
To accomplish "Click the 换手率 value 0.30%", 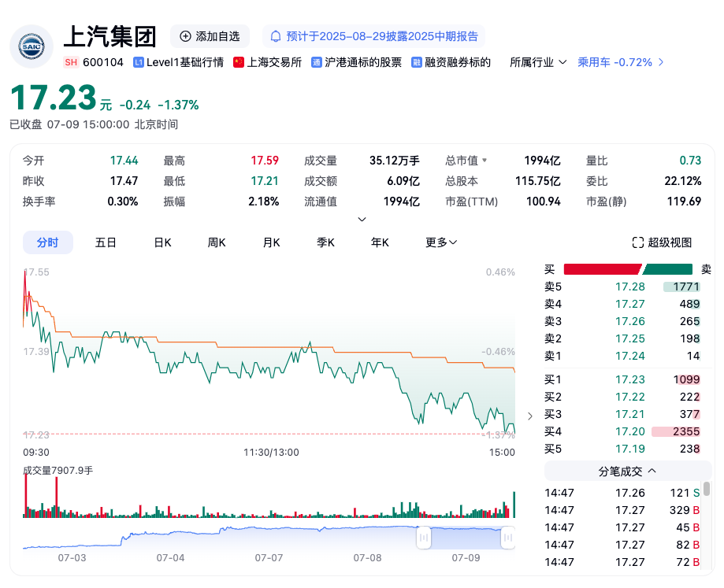I will 123,202.
